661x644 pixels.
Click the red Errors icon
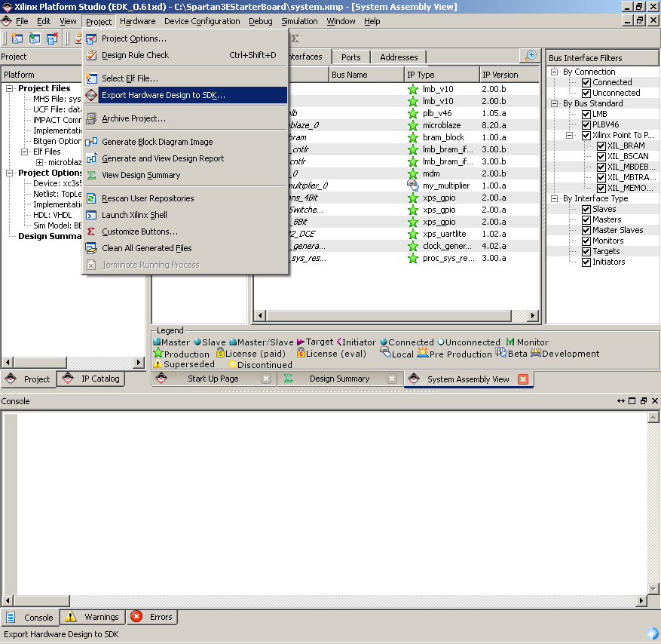(136, 617)
